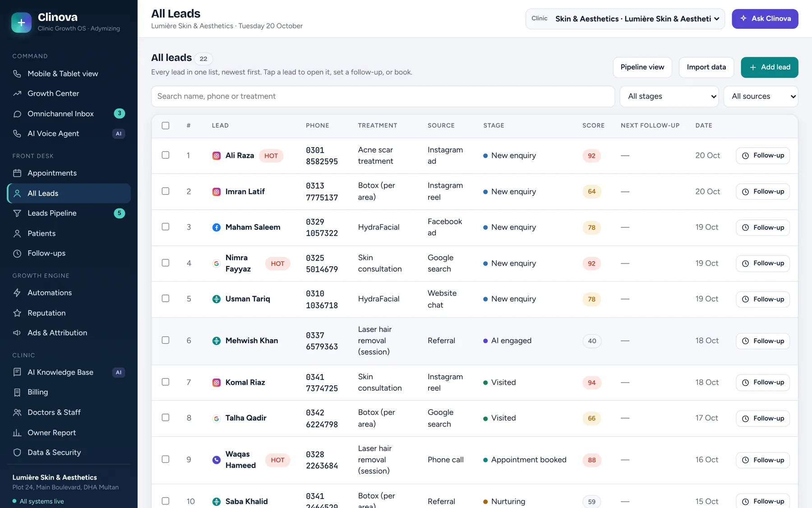This screenshot has width=812, height=508.
Task: Click the Add lead button
Action: tap(770, 67)
